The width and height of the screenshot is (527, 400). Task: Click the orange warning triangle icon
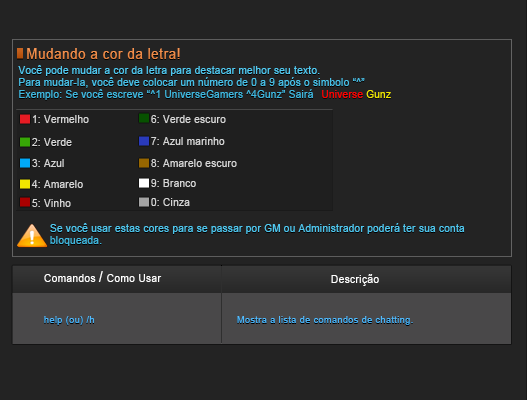[x=32, y=236]
